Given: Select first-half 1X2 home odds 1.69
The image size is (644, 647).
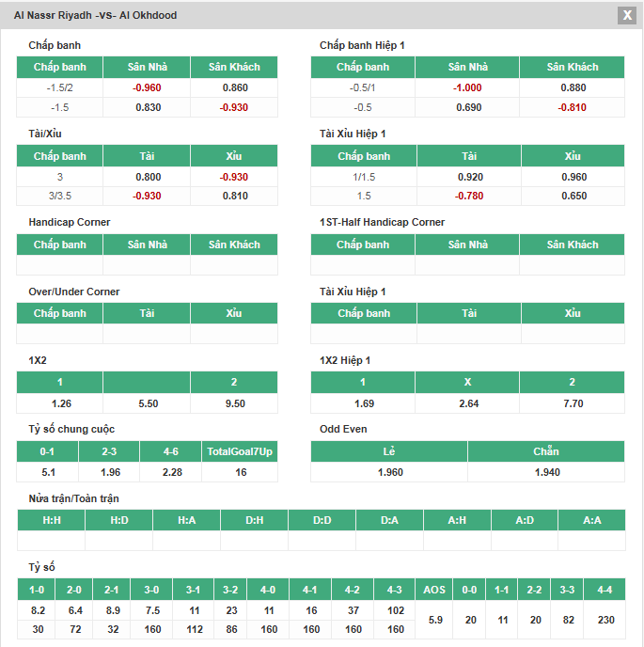Looking at the screenshot, I should 363,403.
